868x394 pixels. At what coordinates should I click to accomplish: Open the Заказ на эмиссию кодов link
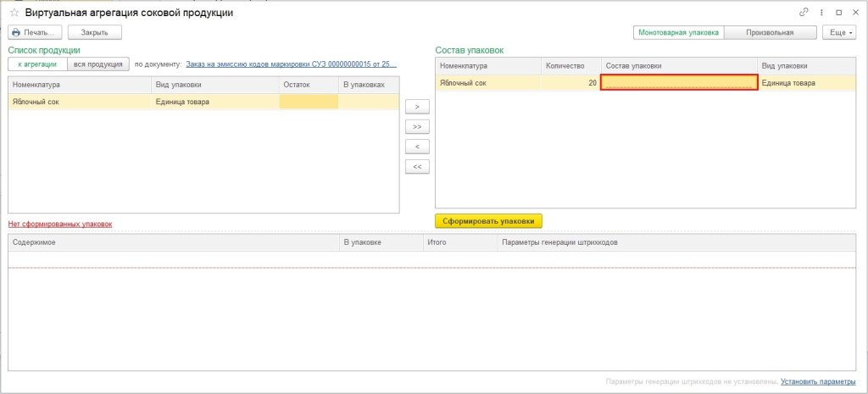coord(291,64)
